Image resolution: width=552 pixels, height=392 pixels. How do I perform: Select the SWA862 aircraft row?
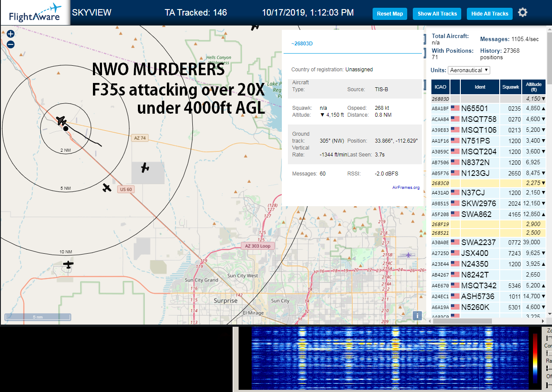[x=488, y=214]
